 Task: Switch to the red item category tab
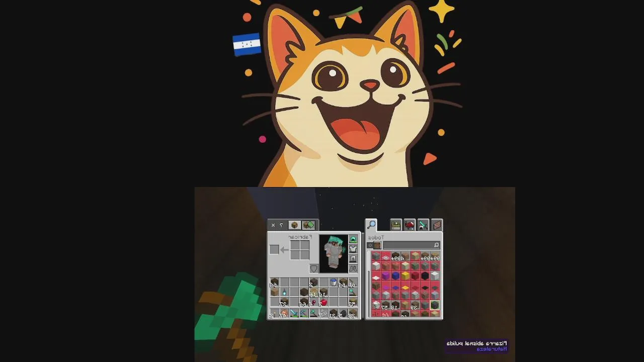(x=410, y=225)
